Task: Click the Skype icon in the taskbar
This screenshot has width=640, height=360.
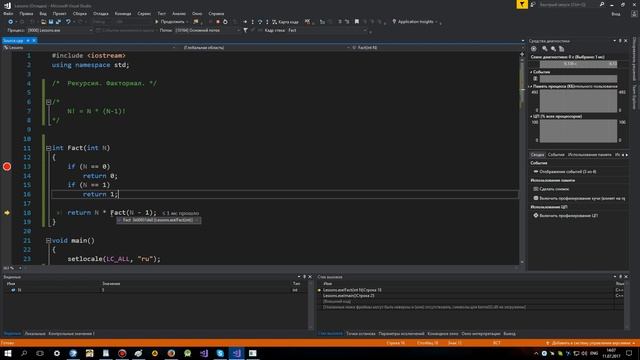Action: point(220,353)
